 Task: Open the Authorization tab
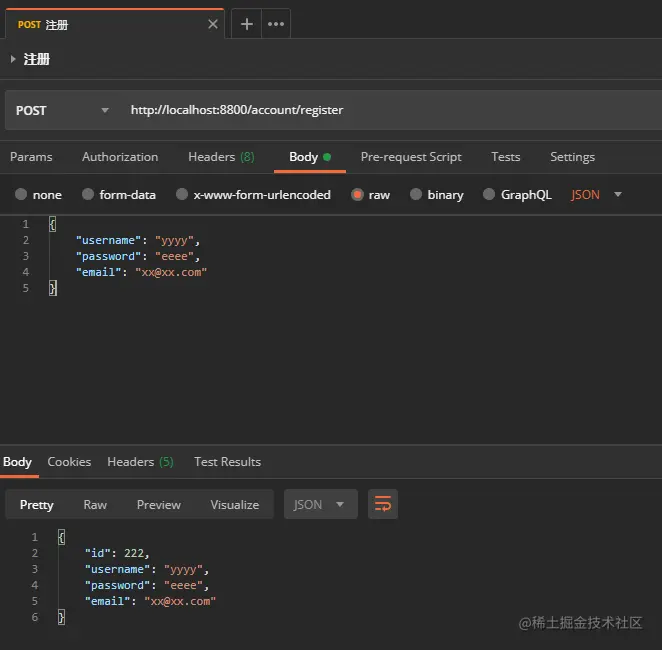pyautogui.click(x=120, y=157)
